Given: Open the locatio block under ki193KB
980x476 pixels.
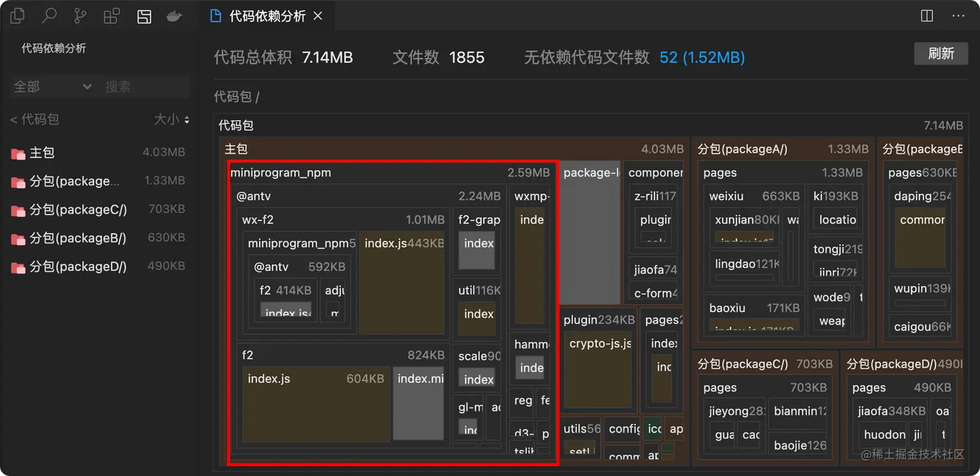Looking at the screenshot, I should pos(836,219).
